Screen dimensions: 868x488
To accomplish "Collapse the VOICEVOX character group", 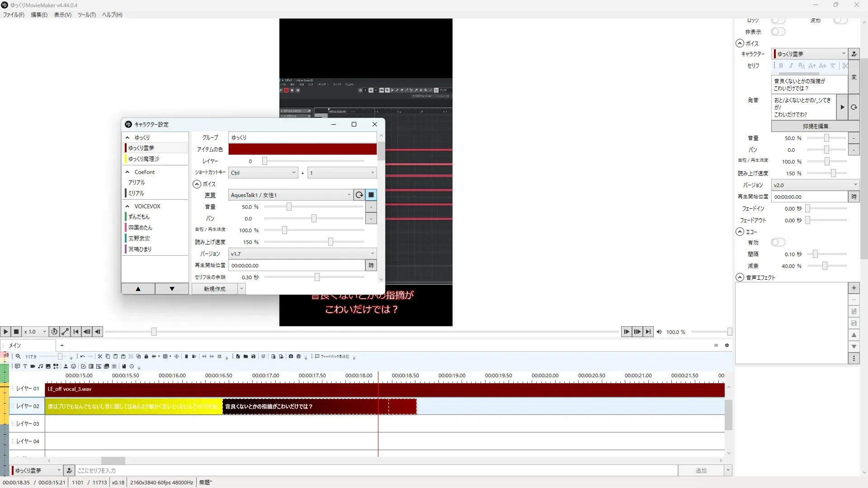I will click(x=127, y=206).
